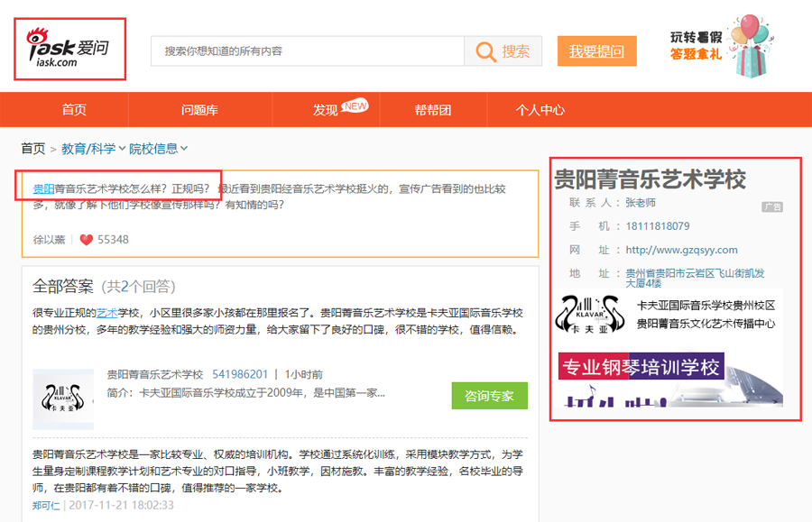Click the NEW badge on 发现

355,105
